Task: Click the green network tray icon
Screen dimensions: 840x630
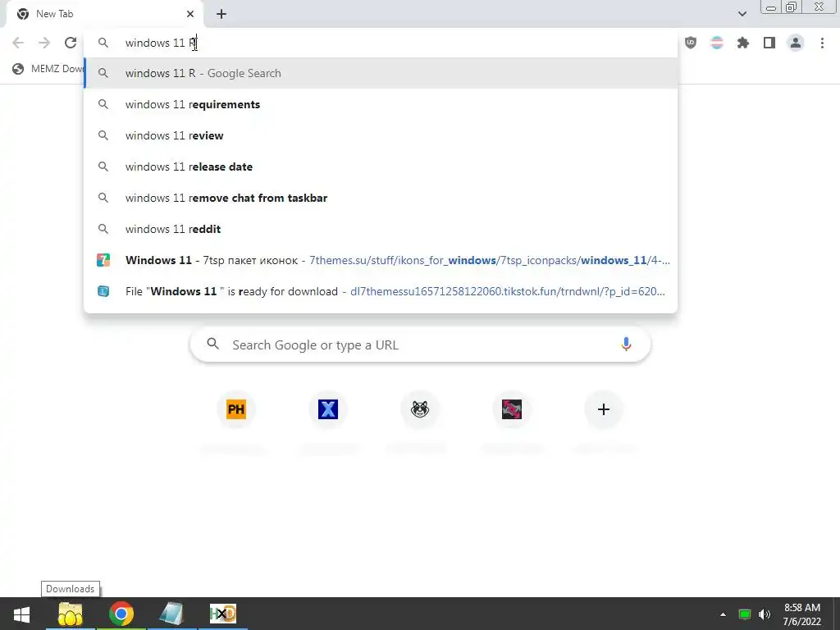Action: [x=745, y=614]
